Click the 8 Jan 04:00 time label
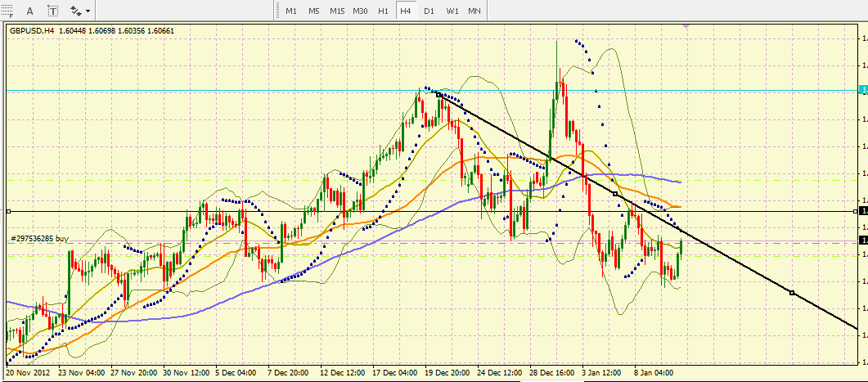Image resolution: width=868 pixels, height=382 pixels. point(654,372)
